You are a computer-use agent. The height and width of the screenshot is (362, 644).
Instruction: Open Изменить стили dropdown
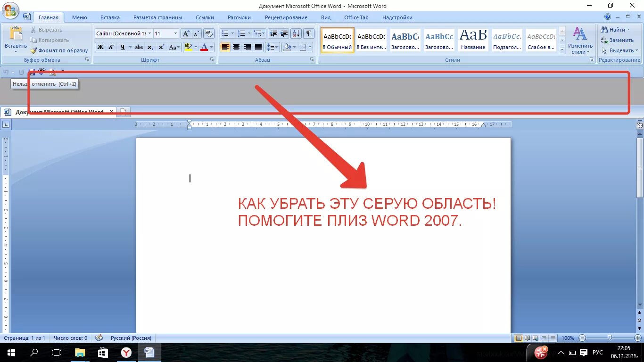tap(580, 40)
